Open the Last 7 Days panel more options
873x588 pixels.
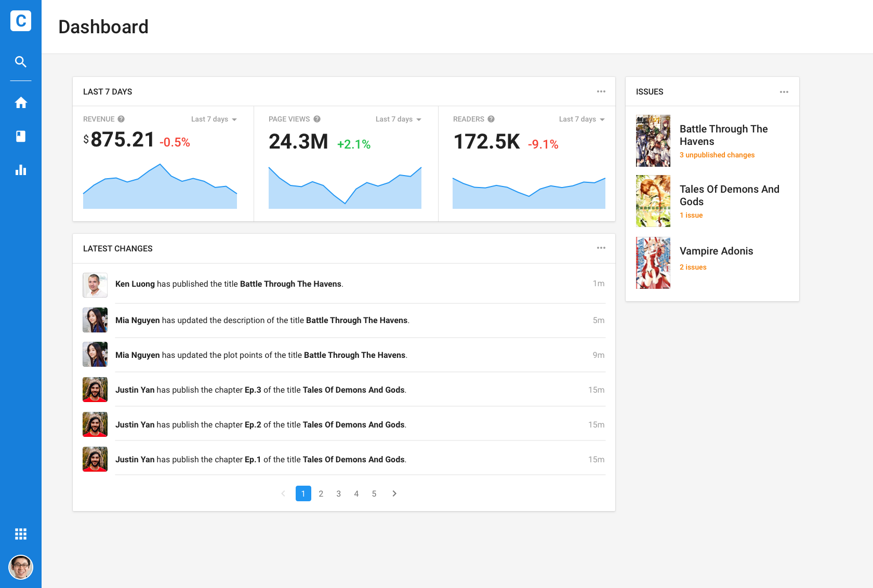click(x=601, y=91)
